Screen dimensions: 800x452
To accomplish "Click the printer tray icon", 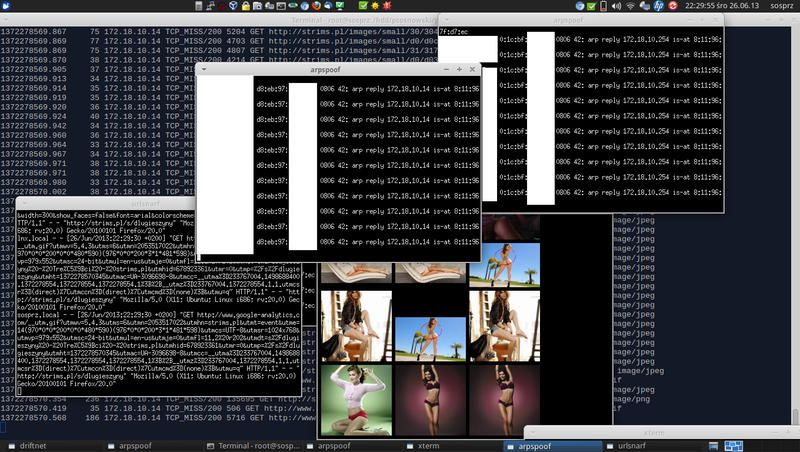I will [644, 6].
